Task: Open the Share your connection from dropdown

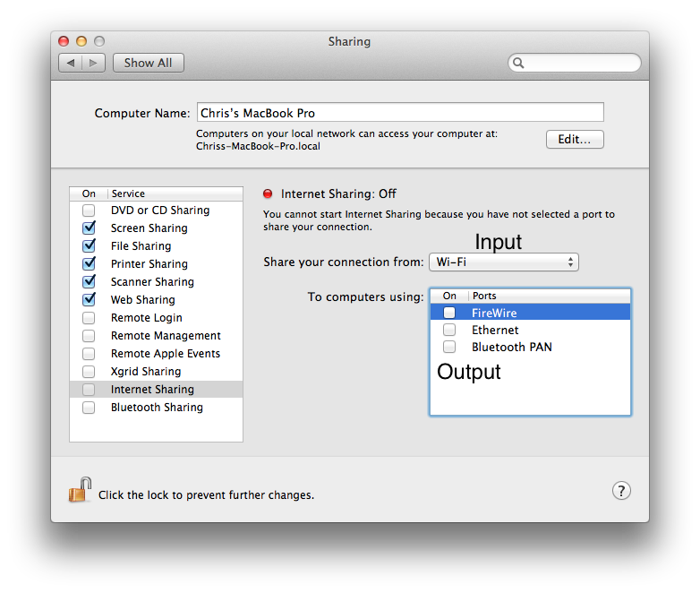Action: point(504,262)
